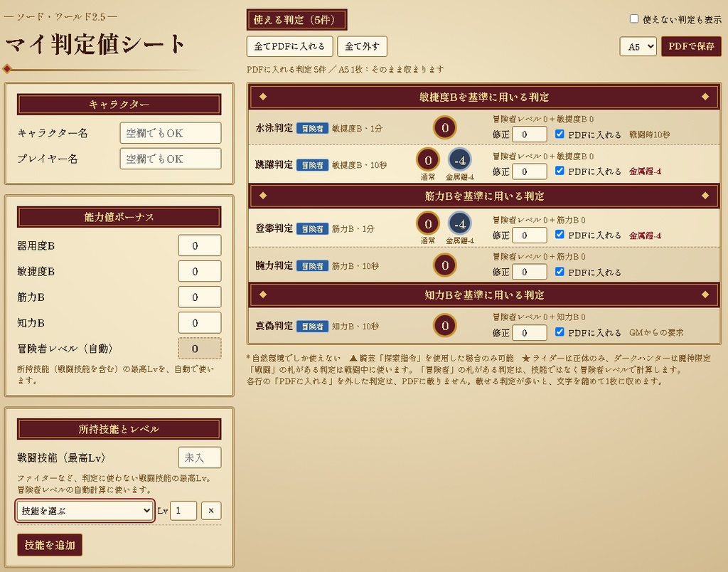Click the キャラクター名 input field
The image size is (728, 572).
pyautogui.click(x=171, y=133)
